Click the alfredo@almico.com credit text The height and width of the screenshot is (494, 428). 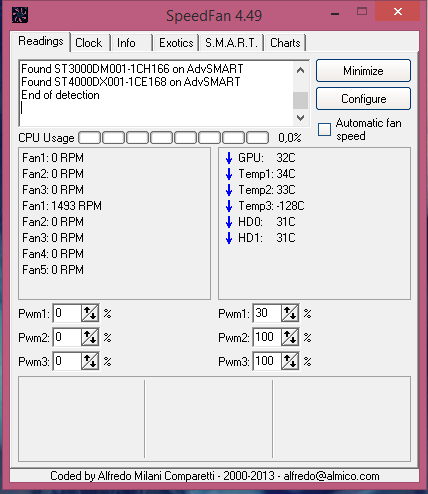click(x=331, y=476)
